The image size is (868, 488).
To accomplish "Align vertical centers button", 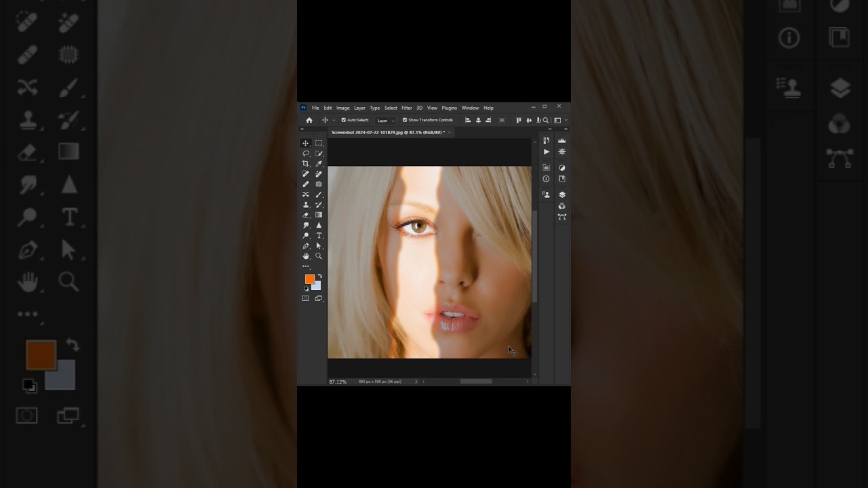I will click(529, 120).
